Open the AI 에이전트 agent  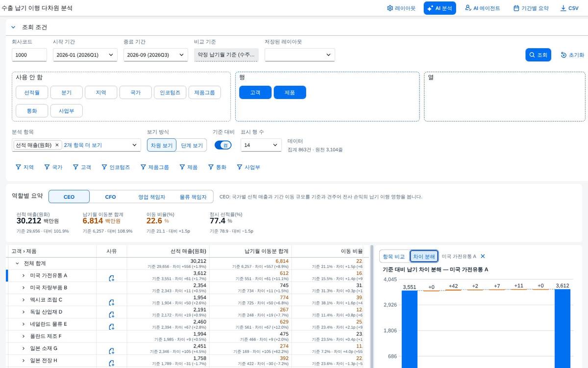tap(483, 8)
